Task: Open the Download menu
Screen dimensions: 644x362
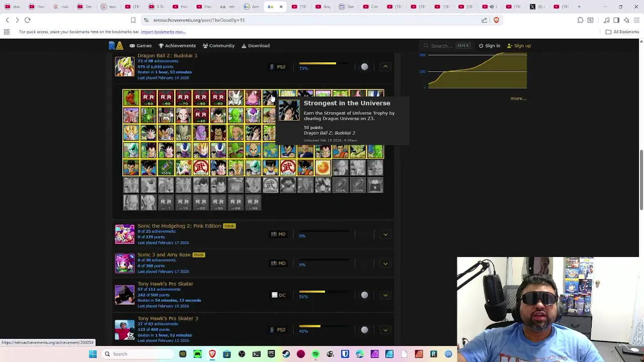Action: pos(256,46)
